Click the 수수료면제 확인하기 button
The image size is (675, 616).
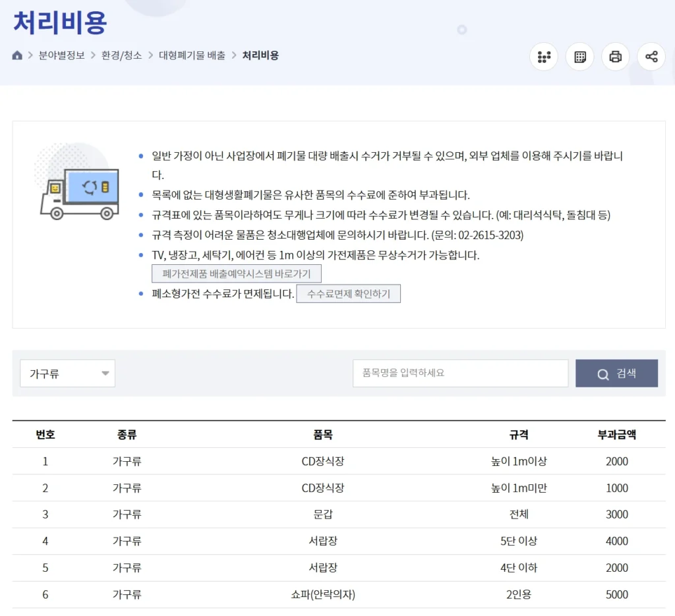[348, 294]
